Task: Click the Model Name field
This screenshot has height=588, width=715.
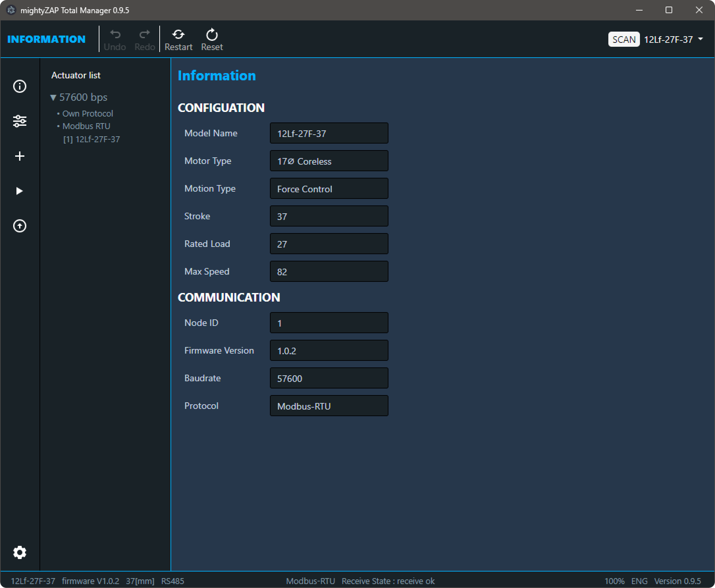Action: click(329, 133)
